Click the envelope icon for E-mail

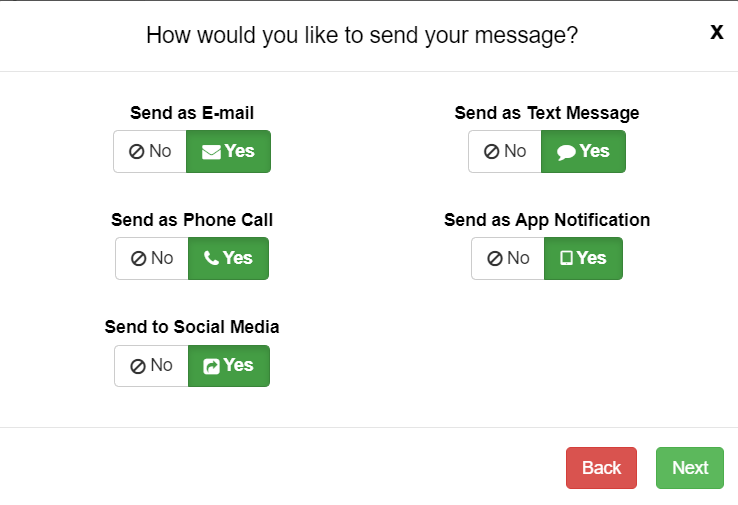(x=211, y=152)
